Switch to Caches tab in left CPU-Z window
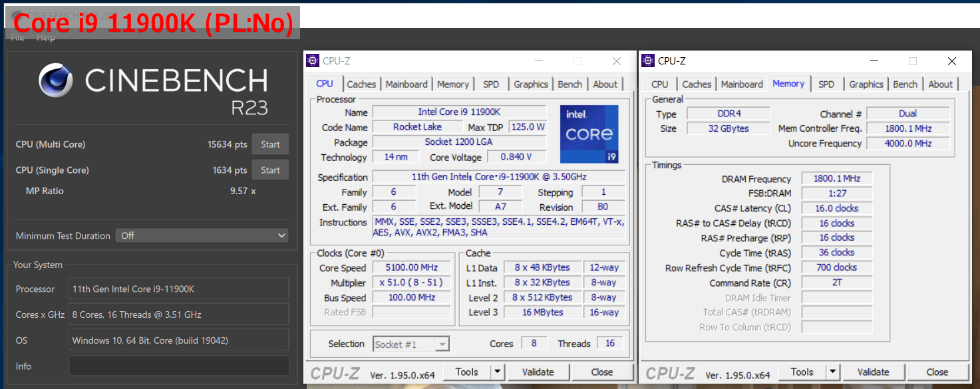The width and height of the screenshot is (980, 389). 361,84
